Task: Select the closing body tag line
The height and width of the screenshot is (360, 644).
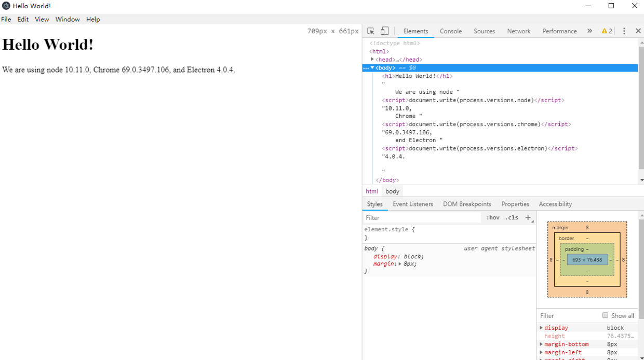Action: click(387, 181)
